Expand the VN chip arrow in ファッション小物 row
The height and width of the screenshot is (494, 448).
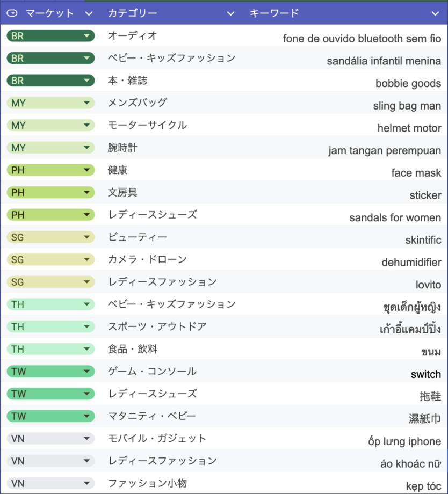tap(86, 483)
